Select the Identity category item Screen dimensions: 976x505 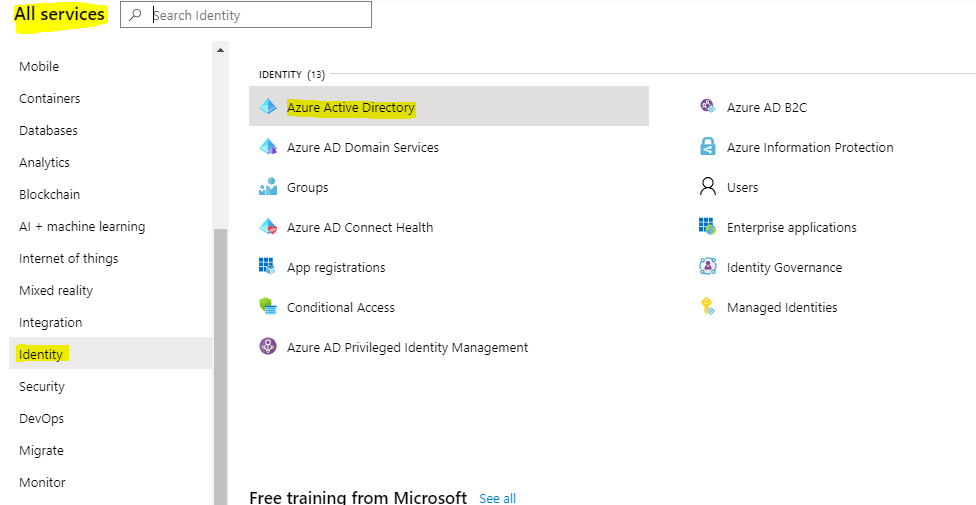[111, 354]
